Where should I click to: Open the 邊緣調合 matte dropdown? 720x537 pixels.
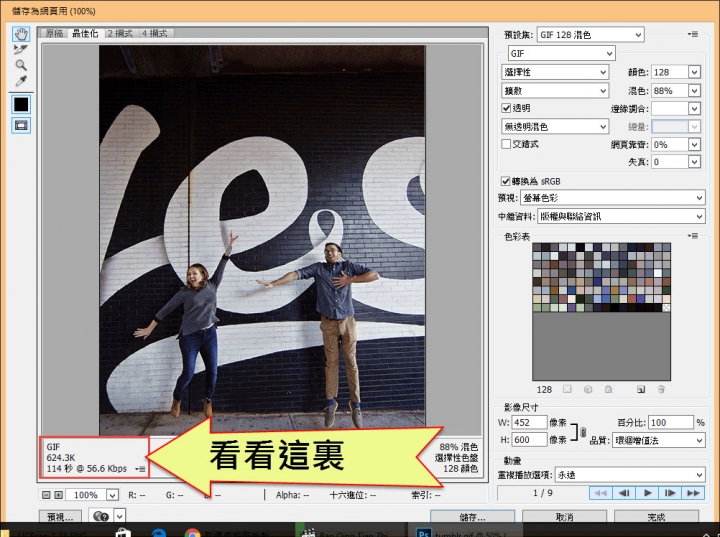pyautogui.click(x=675, y=109)
